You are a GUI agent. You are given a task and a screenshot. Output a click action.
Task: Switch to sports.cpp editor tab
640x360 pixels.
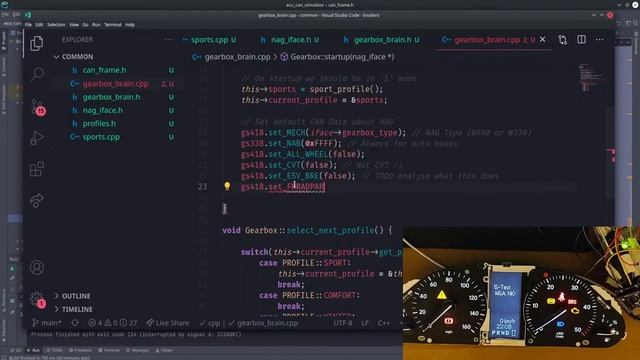(209, 40)
